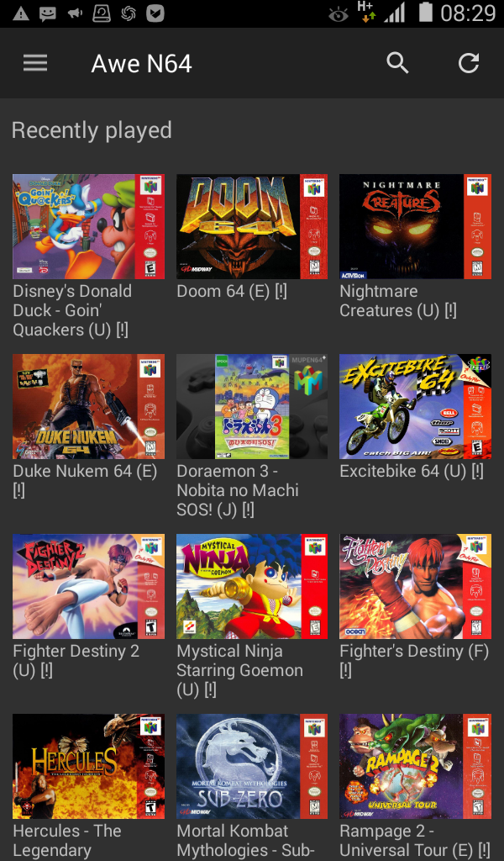Image resolution: width=504 pixels, height=861 pixels.
Task: Select the Hercules cover art
Action: coord(88,767)
